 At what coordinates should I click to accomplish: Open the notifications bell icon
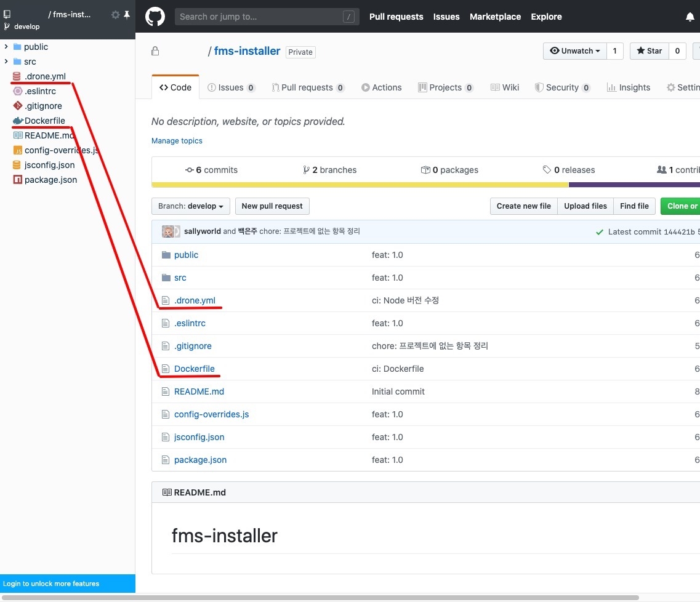(690, 17)
